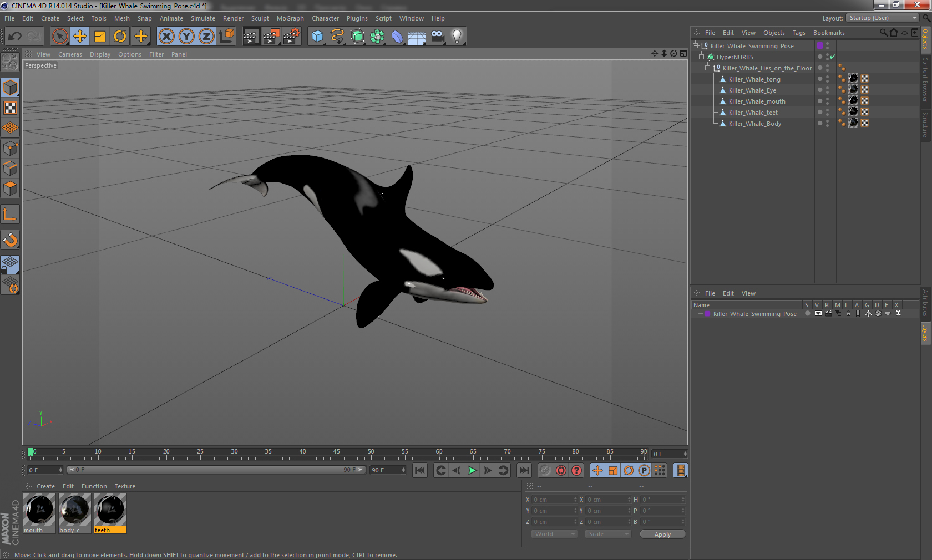This screenshot has height=560, width=932.
Task: Enable Points mode
Action: pyautogui.click(x=10, y=148)
